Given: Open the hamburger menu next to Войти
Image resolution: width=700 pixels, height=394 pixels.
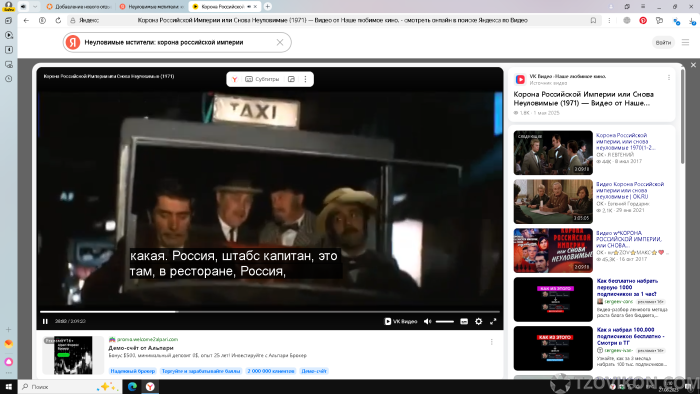Looking at the screenshot, I should tap(685, 42).
